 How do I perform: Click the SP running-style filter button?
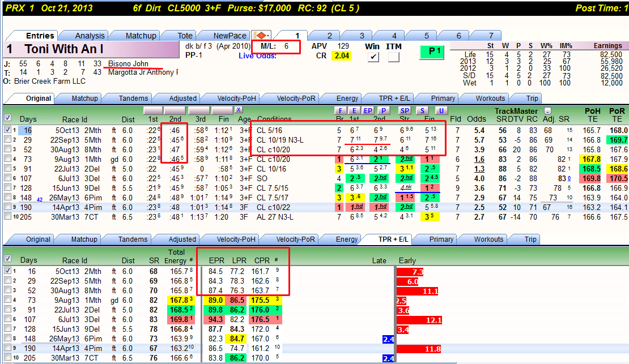click(x=405, y=110)
